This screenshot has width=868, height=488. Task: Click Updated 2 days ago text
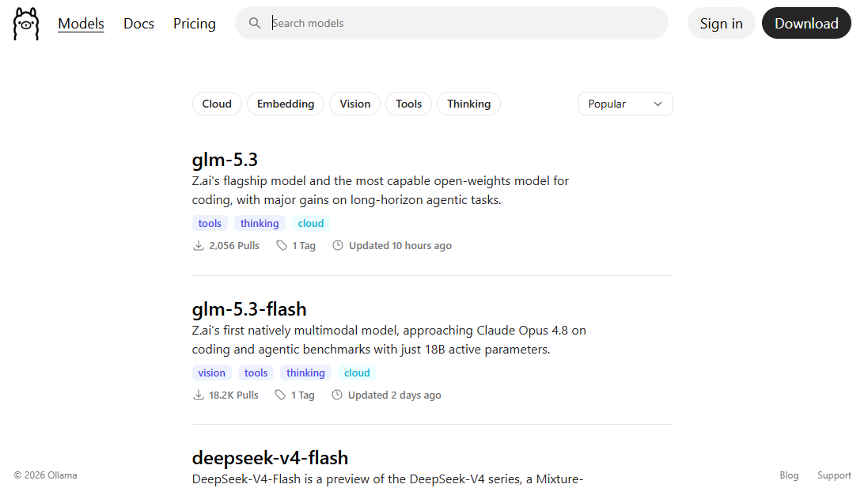tap(395, 395)
